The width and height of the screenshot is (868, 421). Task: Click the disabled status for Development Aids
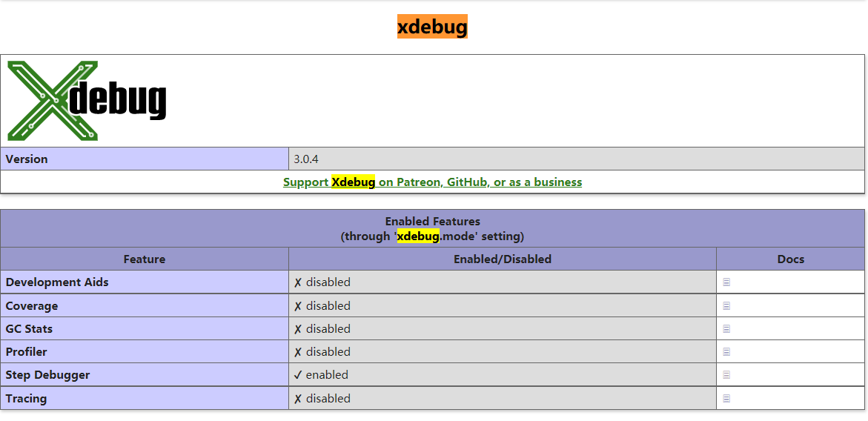click(322, 282)
